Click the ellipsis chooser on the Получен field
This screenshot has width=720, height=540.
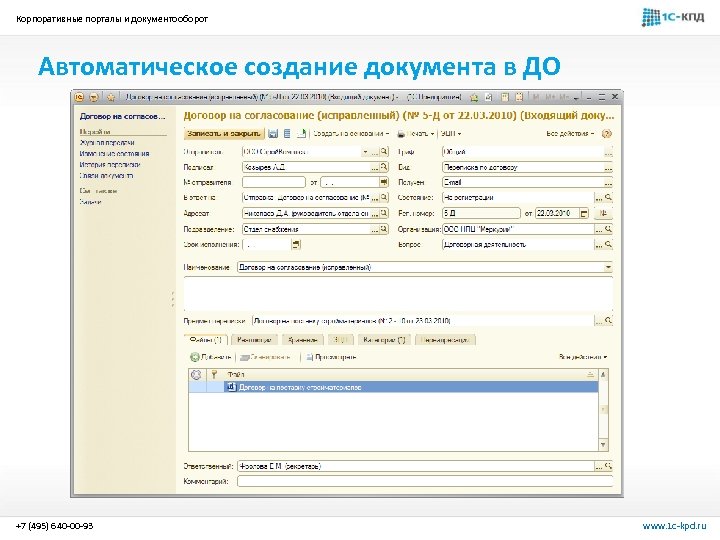pyautogui.click(x=608, y=182)
